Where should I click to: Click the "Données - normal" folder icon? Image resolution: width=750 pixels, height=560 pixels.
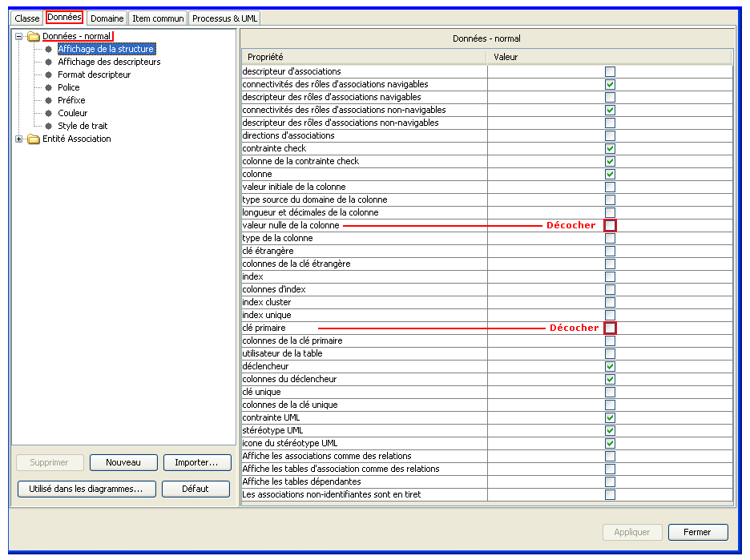point(32,36)
